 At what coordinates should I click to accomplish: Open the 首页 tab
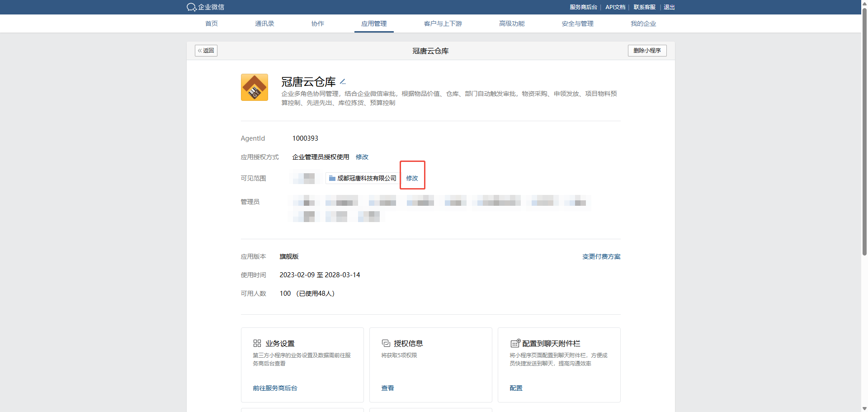[x=212, y=24]
